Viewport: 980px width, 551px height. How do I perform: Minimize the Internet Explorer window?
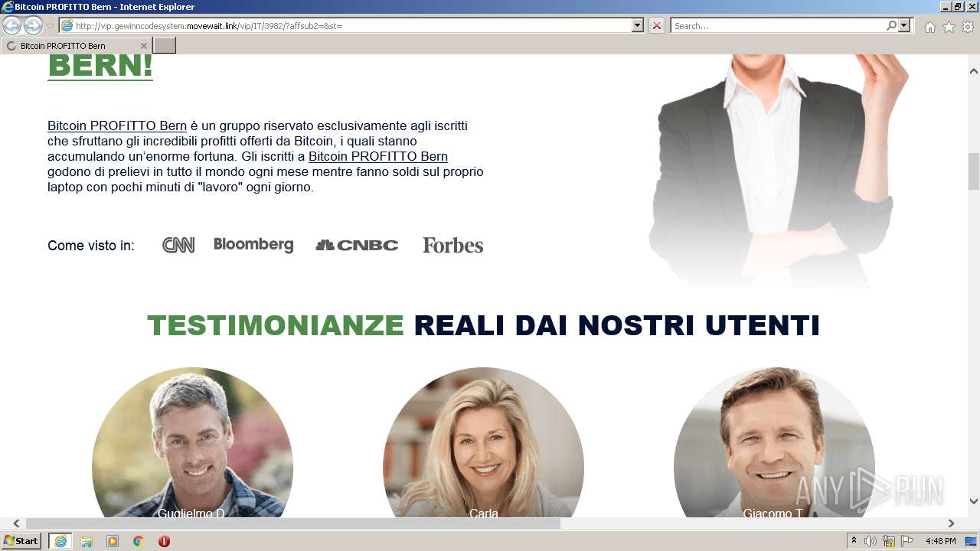tap(946, 6)
